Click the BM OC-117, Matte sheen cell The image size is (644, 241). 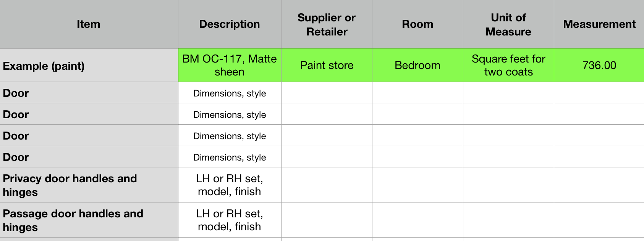(x=230, y=65)
